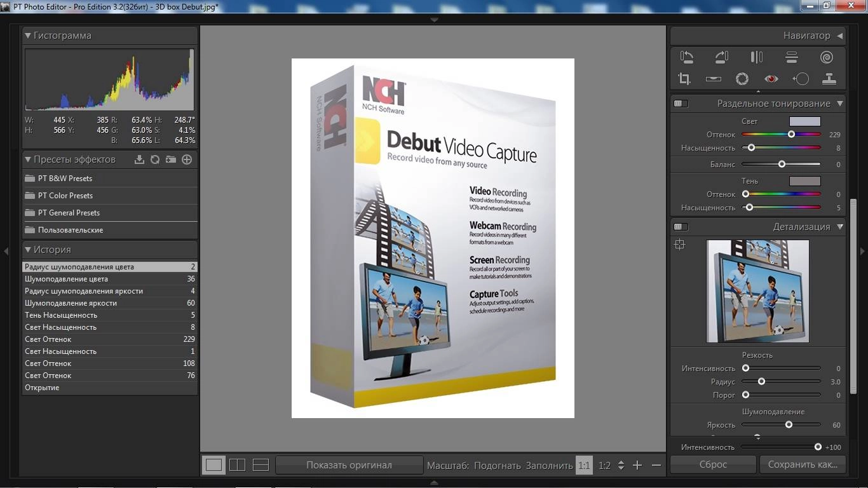This screenshot has width=868, height=488.
Task: Select history step Шумоподавление цвета 36
Action: (x=110, y=279)
